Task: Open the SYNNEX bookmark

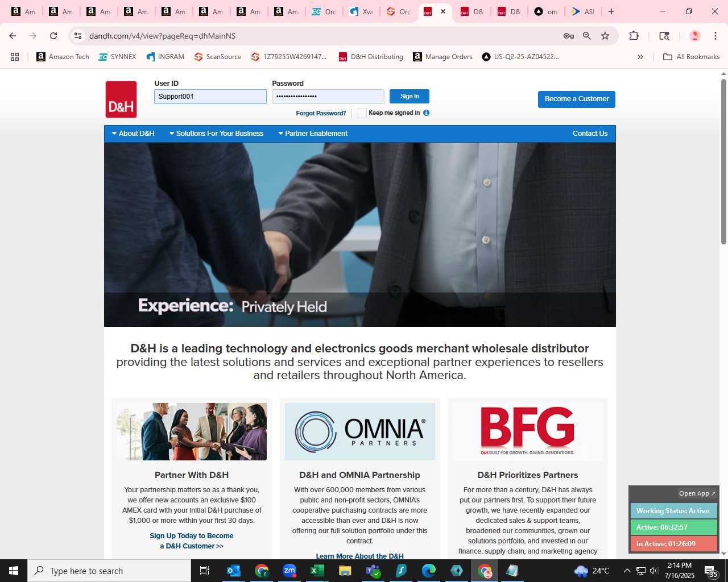Action: [x=117, y=57]
